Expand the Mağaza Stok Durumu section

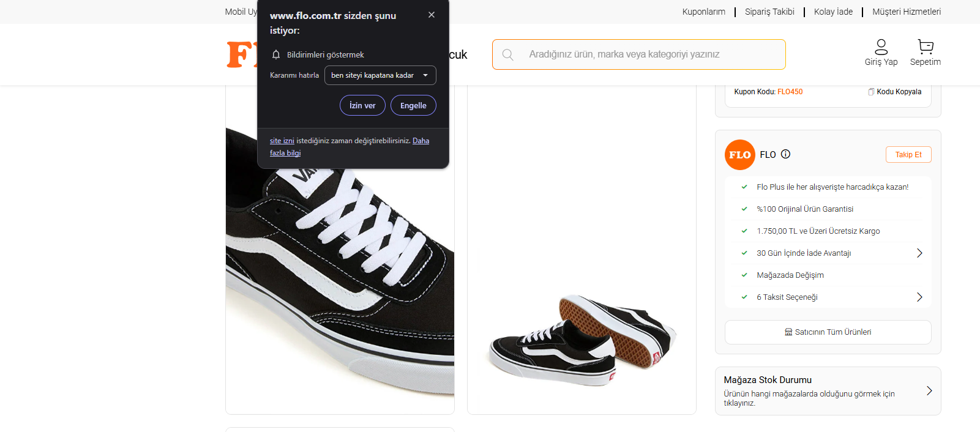[x=929, y=391]
